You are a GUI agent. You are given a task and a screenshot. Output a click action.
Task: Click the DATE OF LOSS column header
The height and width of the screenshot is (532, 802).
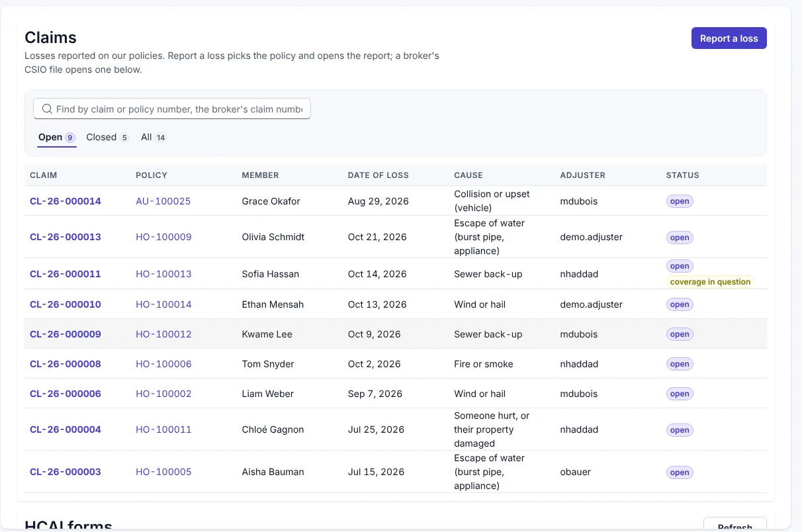[379, 175]
